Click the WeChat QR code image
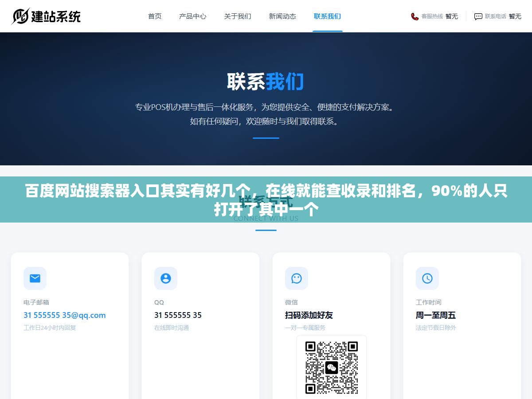Screen dimensions: 532x399 [x=332, y=368]
